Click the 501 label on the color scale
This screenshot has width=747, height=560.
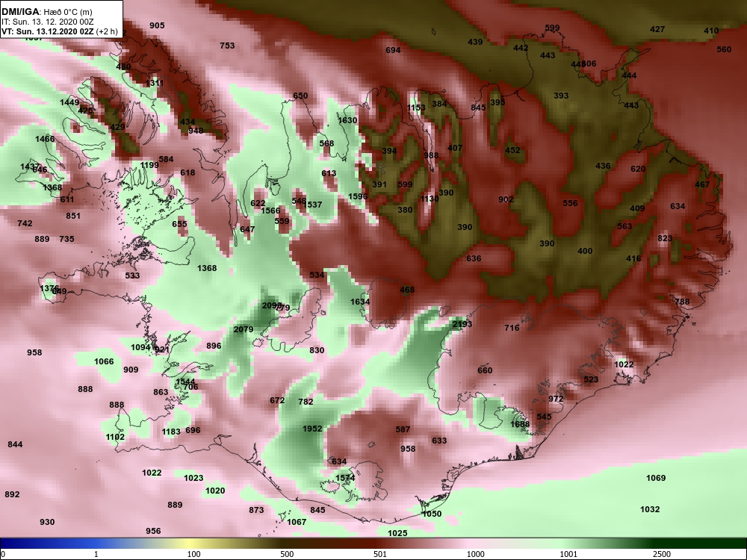pyautogui.click(x=379, y=554)
